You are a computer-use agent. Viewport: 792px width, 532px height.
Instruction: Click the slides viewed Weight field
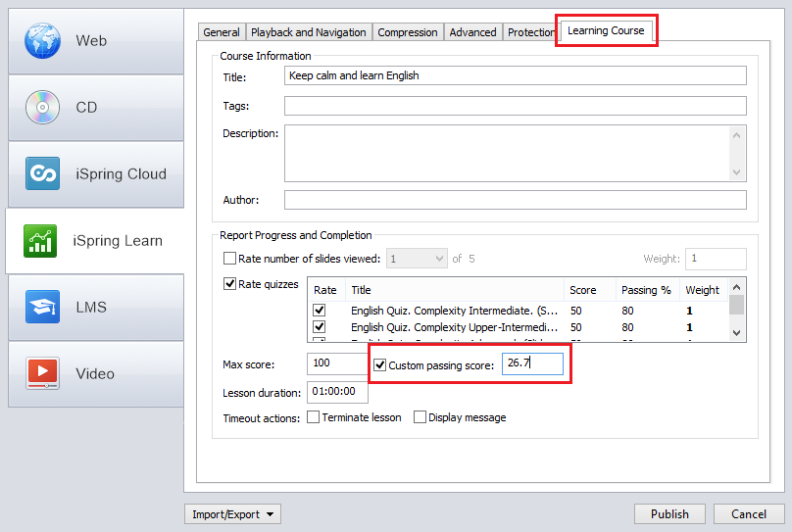coord(716,259)
